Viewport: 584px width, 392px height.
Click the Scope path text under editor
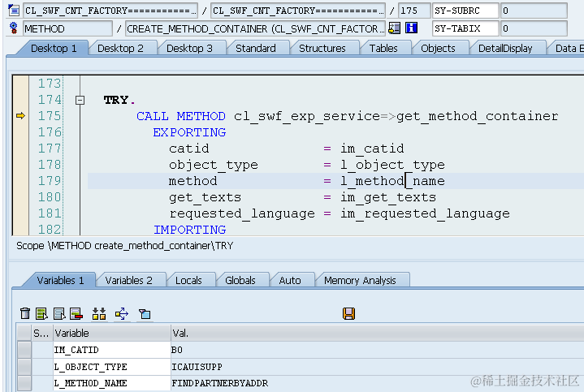click(x=125, y=246)
